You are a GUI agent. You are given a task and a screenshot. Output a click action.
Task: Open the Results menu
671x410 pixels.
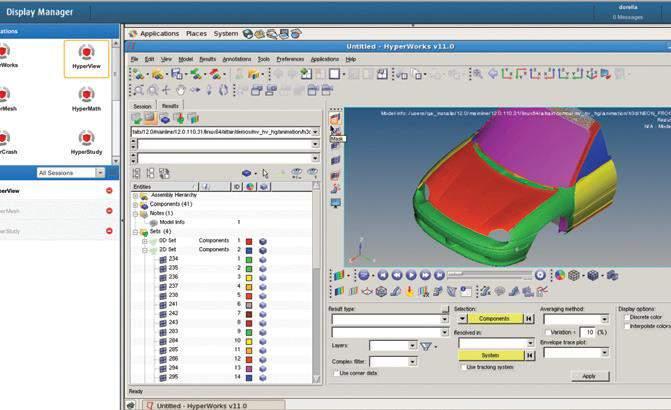pyautogui.click(x=208, y=59)
